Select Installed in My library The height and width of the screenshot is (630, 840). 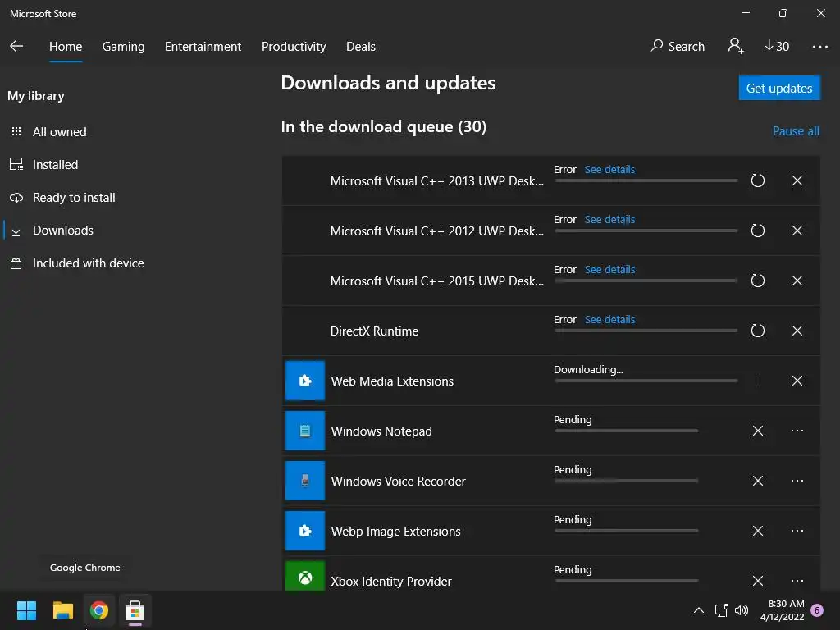(44, 164)
